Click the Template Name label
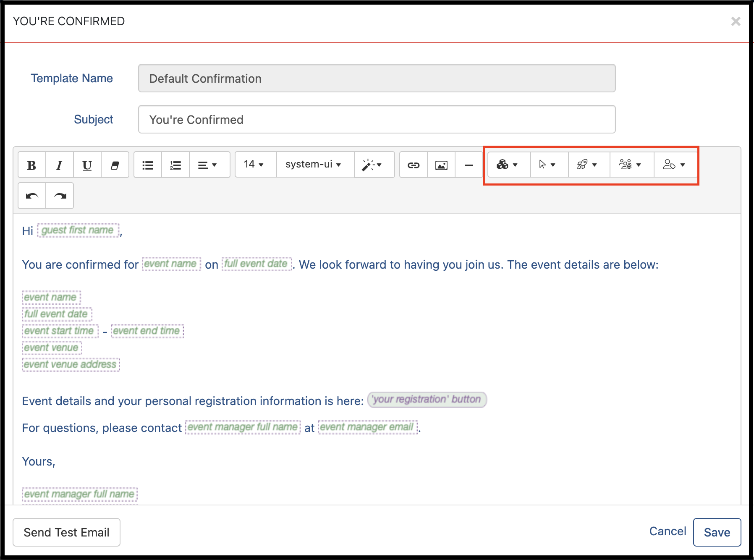 [x=71, y=78]
